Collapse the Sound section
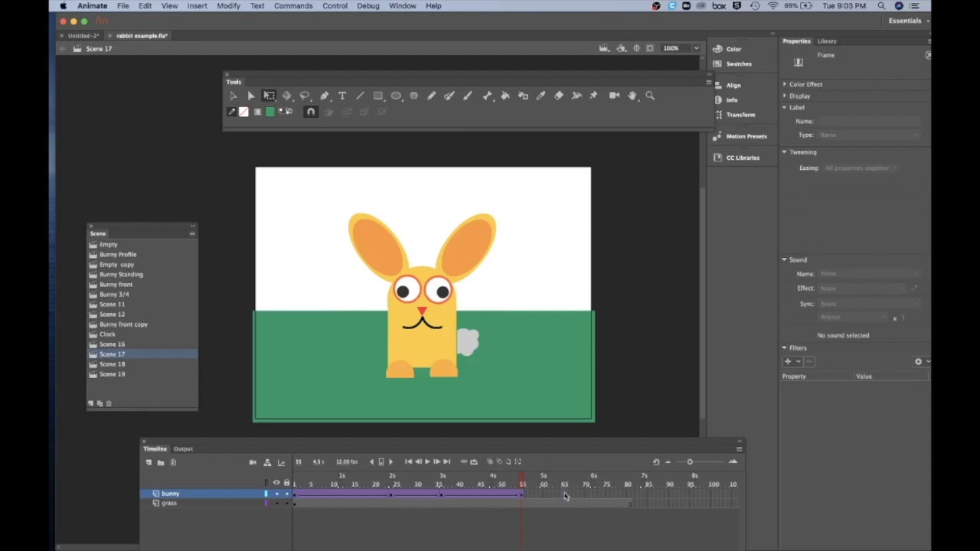Viewport: 980px width, 551px height. pyautogui.click(x=784, y=259)
